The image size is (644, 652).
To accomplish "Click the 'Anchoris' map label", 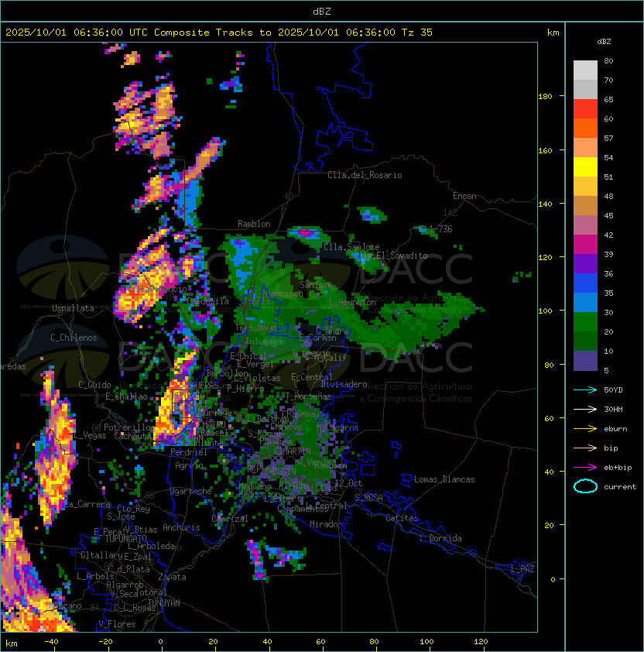I will [x=181, y=527].
